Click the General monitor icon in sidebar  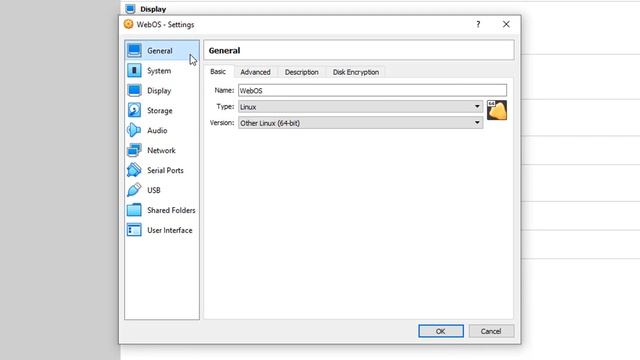pos(134,51)
